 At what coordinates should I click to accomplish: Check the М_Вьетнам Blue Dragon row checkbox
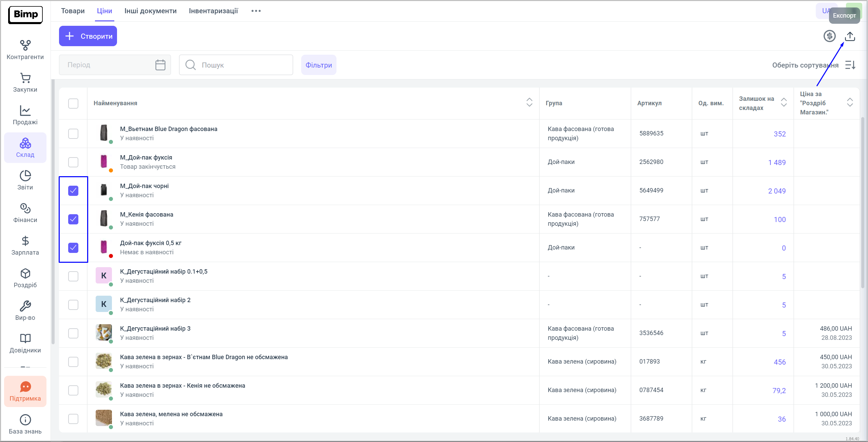coord(73,134)
